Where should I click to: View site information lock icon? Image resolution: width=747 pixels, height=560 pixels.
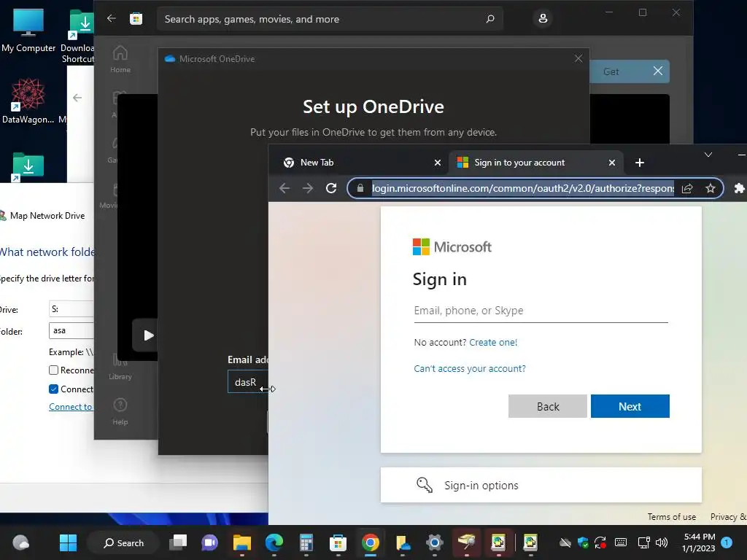tap(360, 188)
